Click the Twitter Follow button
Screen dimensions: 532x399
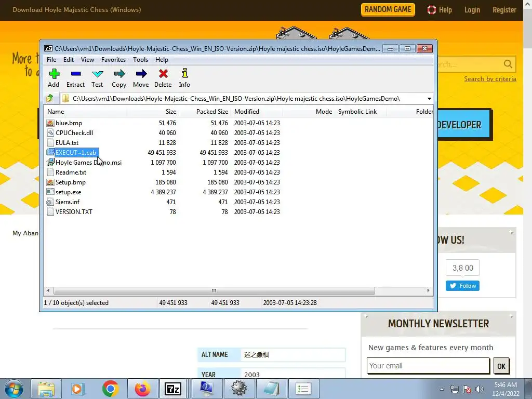click(x=462, y=286)
